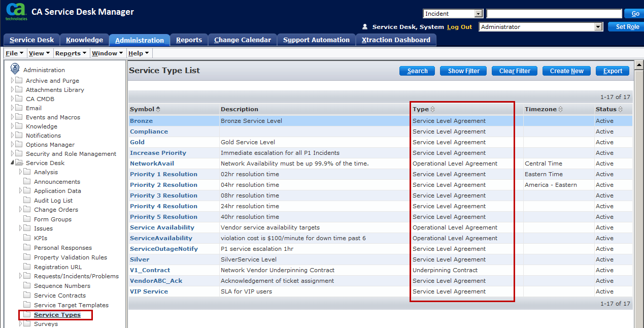644x328 pixels.
Task: Open the Administrator role dropdown
Action: (598, 27)
